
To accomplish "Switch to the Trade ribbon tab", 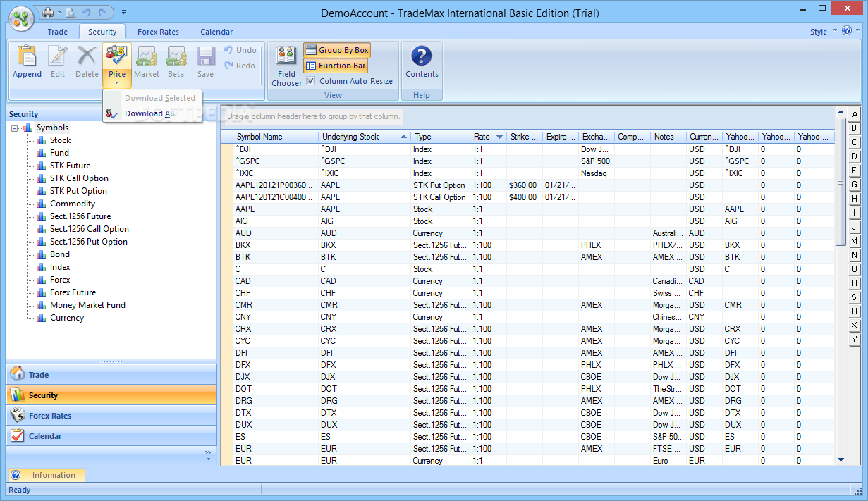I will coord(58,32).
